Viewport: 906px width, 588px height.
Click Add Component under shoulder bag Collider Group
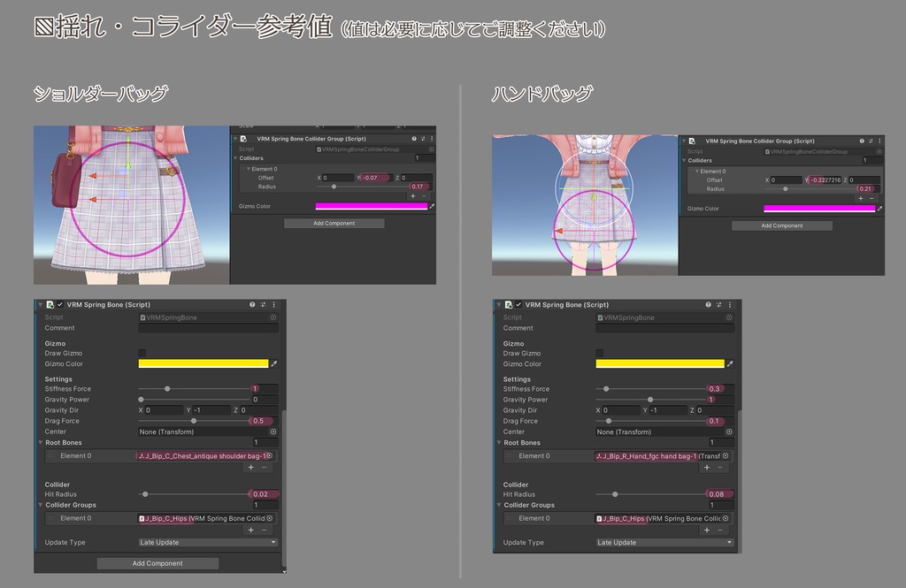[x=334, y=223]
